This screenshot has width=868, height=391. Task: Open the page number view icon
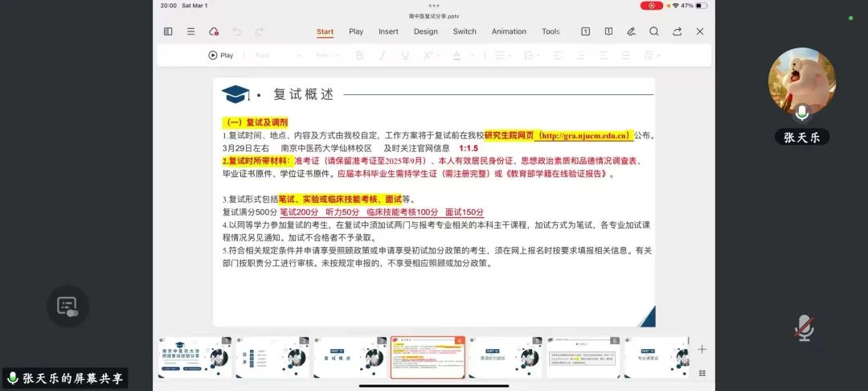coord(586,31)
